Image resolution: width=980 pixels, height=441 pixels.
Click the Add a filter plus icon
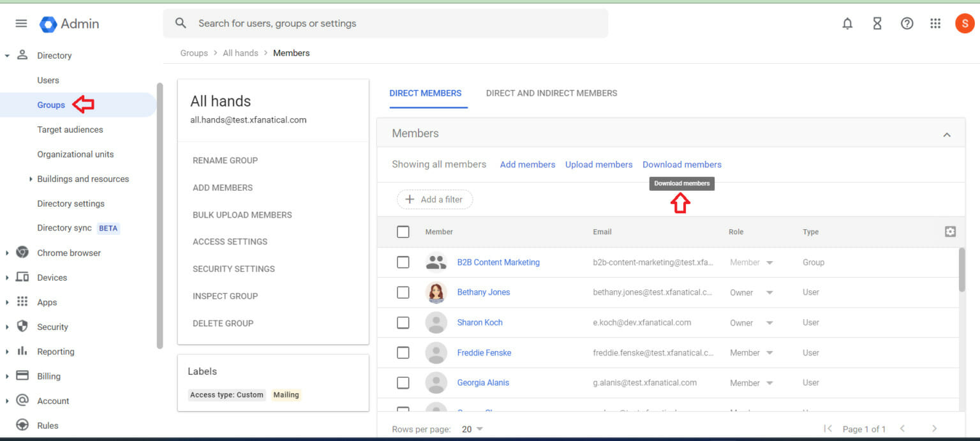tap(408, 199)
